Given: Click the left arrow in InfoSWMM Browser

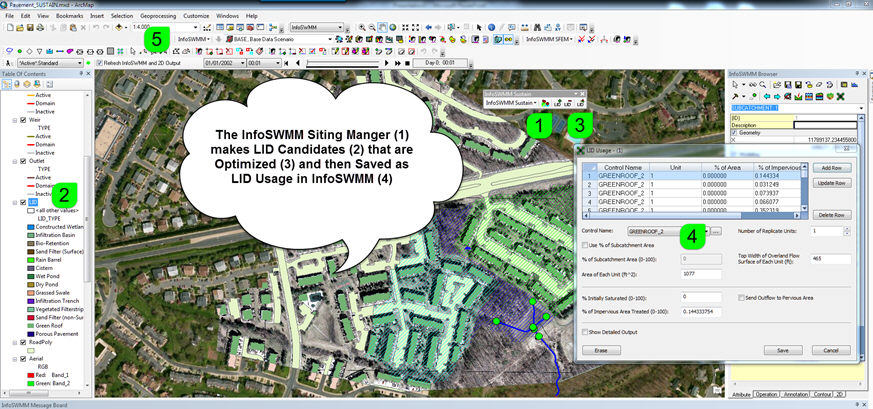Looking at the screenshot, I should point(767,96).
